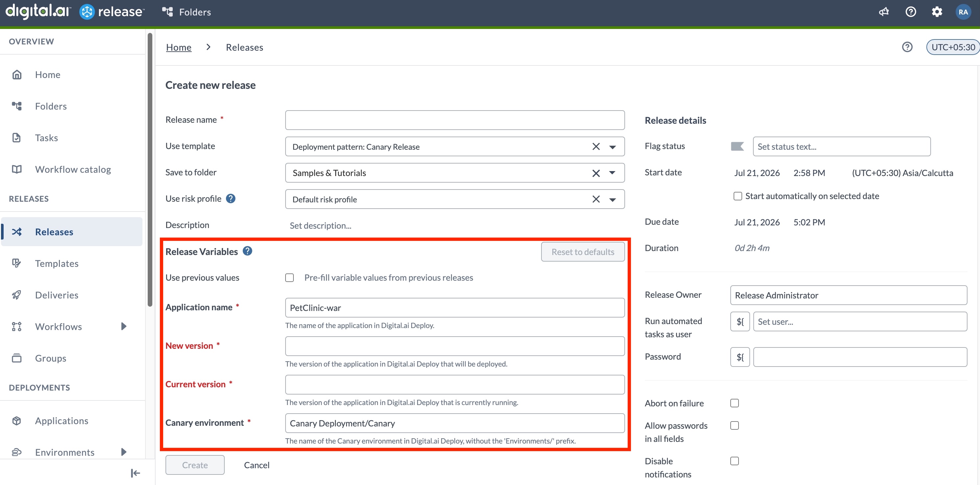The width and height of the screenshot is (980, 485).
Task: Click the page help icon near timezone
Action: coord(907,47)
